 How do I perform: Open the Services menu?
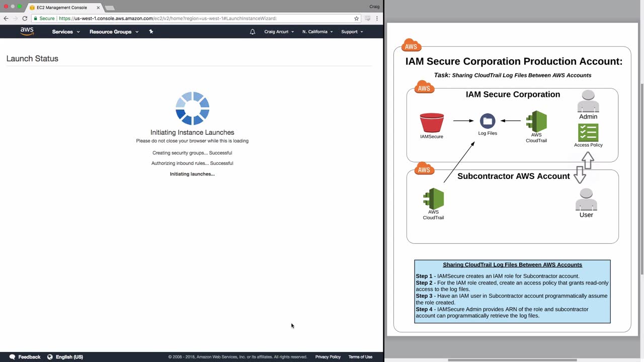(x=66, y=32)
